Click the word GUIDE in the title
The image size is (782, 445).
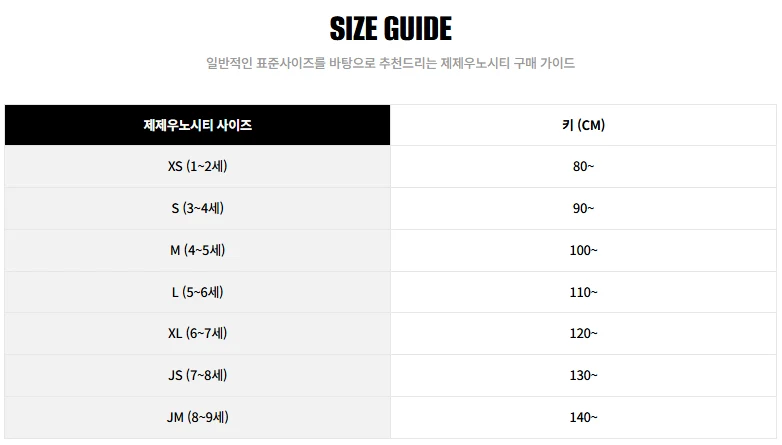tap(418, 28)
